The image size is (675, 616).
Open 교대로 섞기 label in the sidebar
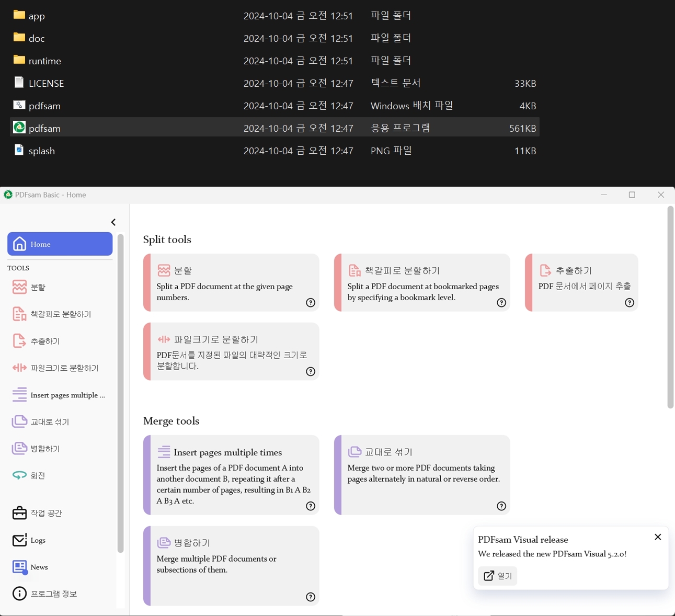click(50, 421)
